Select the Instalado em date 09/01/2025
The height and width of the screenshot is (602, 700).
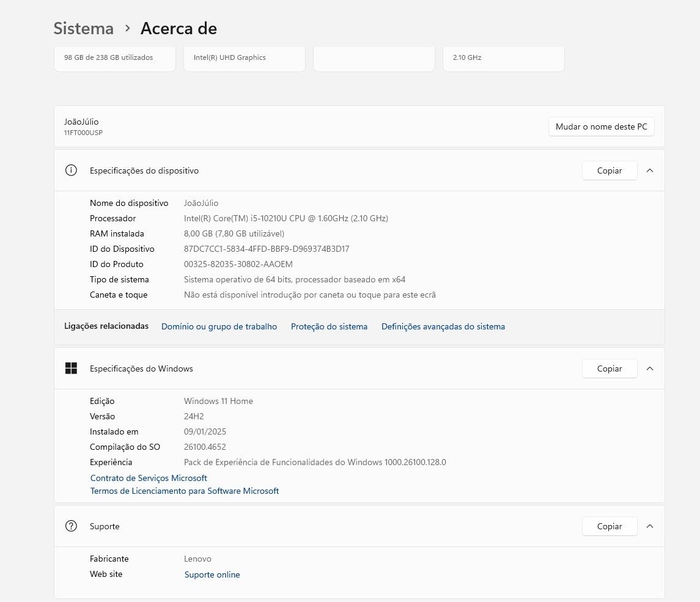pyautogui.click(x=205, y=431)
